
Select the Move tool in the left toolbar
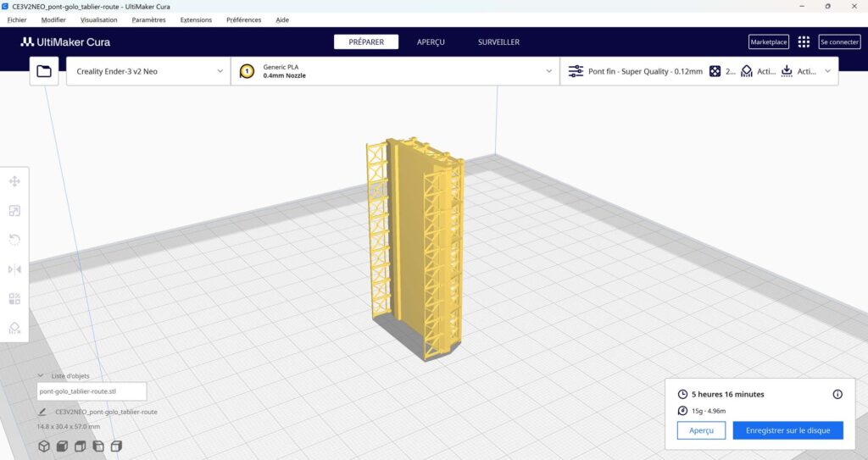point(14,181)
